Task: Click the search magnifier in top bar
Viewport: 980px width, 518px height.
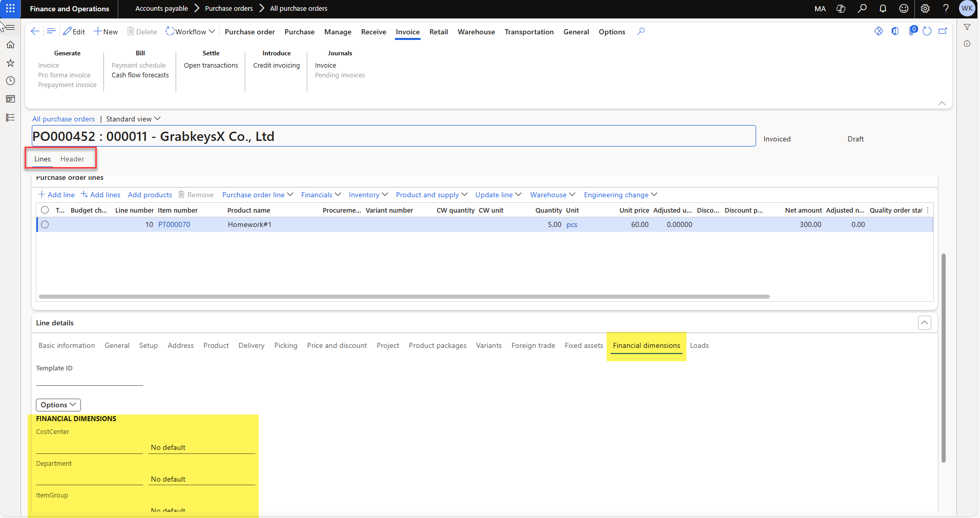Action: (x=862, y=9)
